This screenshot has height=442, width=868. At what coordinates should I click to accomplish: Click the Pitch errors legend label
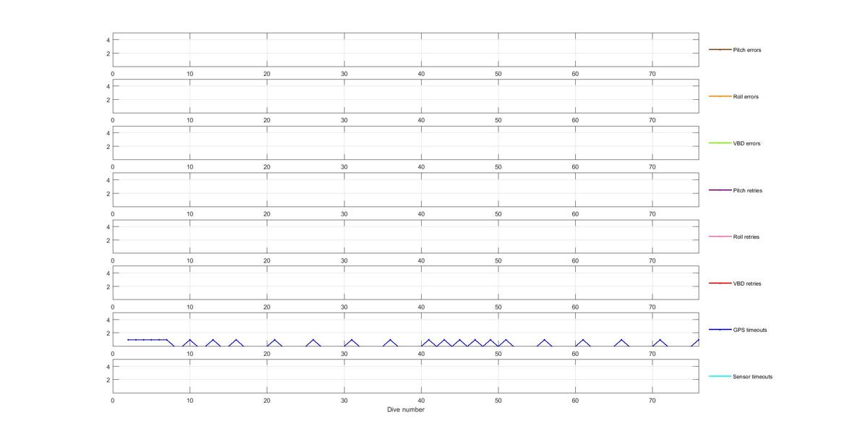point(746,50)
